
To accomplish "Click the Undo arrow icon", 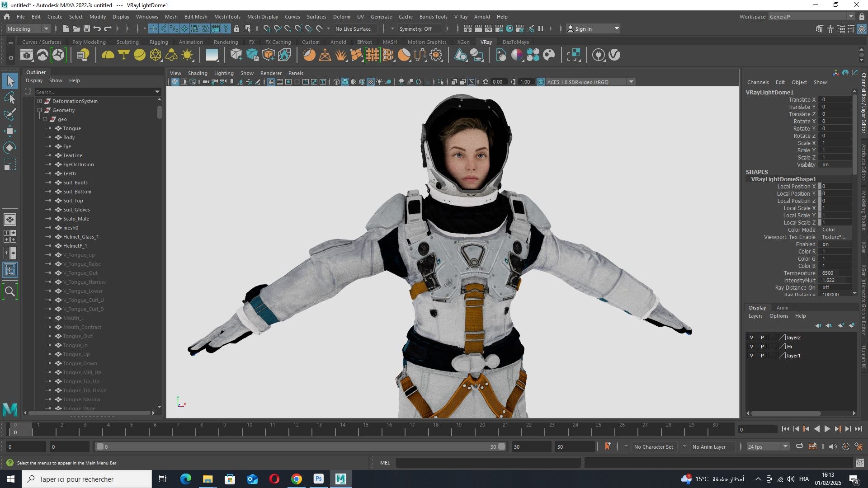I will click(97, 28).
